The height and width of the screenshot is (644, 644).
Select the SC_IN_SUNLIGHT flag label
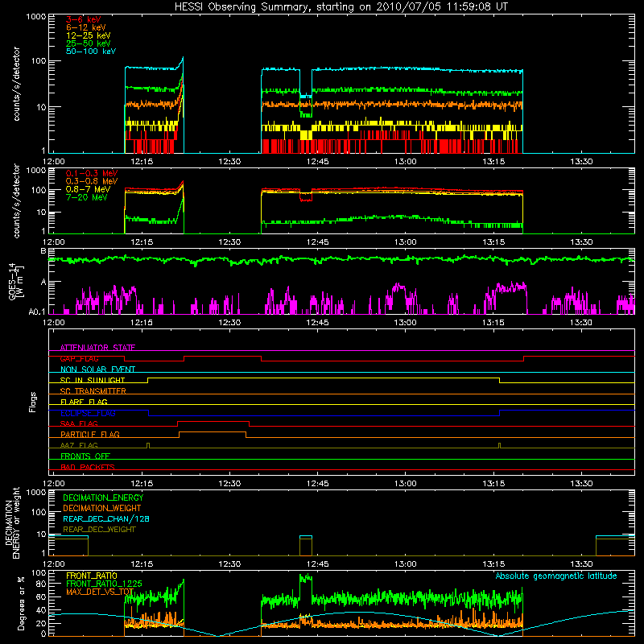click(93, 380)
